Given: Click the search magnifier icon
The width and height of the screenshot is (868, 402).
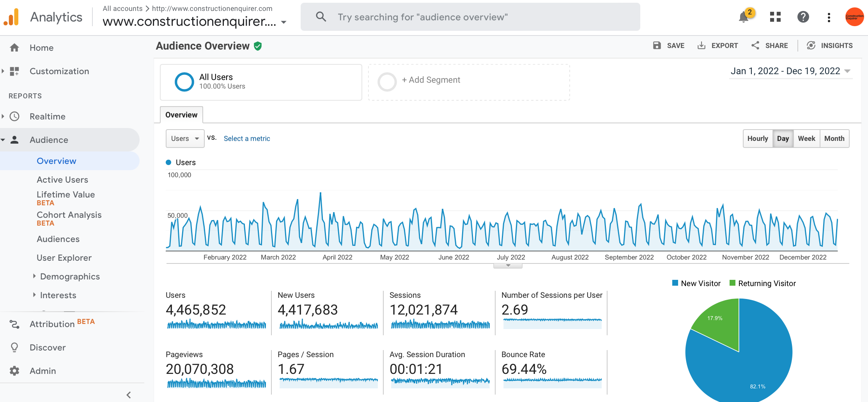Looking at the screenshot, I should (321, 17).
